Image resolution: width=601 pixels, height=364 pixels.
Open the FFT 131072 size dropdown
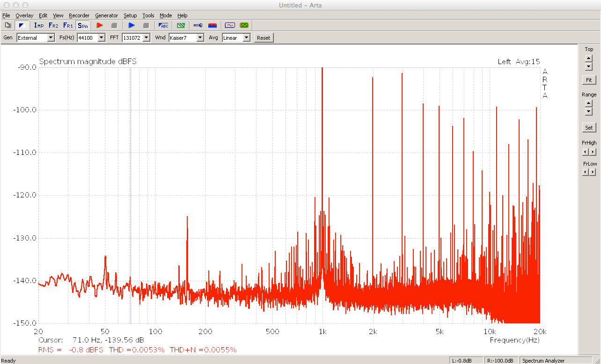136,38
